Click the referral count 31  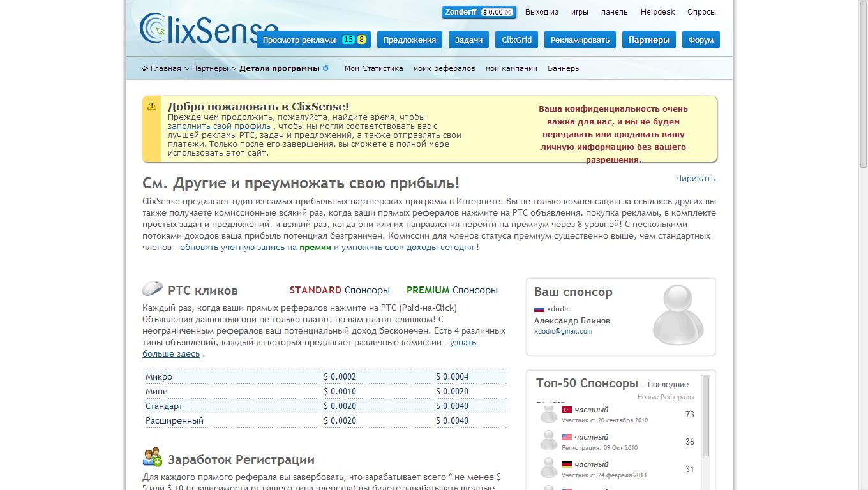[690, 470]
